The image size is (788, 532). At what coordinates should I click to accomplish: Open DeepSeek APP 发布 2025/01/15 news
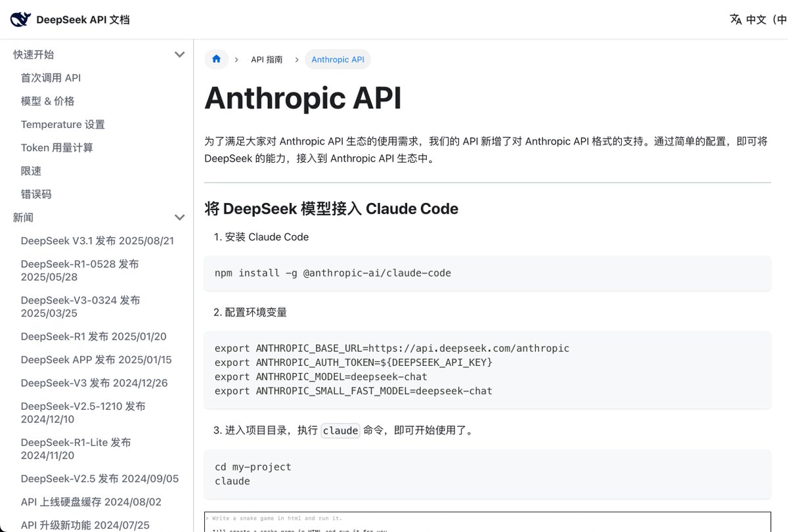(96, 360)
